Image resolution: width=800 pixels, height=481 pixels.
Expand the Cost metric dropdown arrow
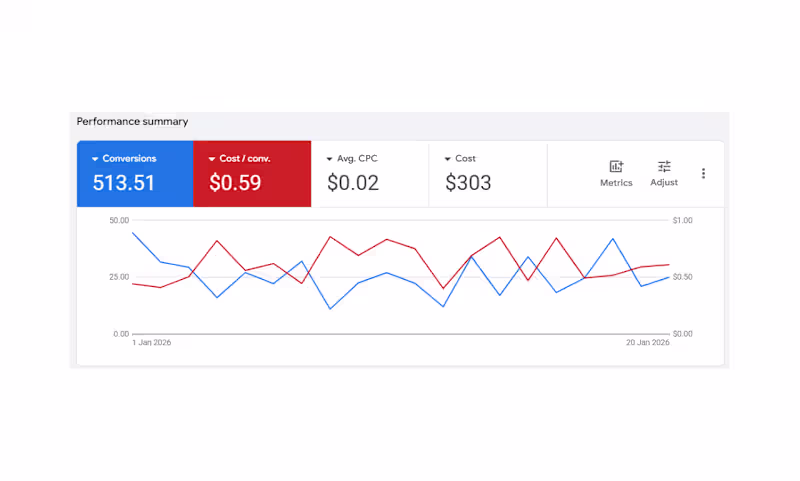click(447, 159)
